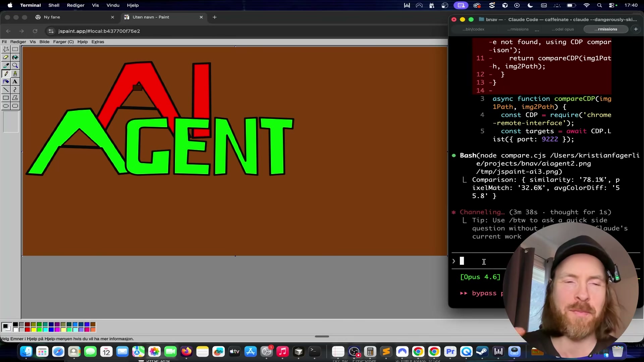
Task: Pick the Color Picker eyedropper tool
Action: (x=6, y=66)
